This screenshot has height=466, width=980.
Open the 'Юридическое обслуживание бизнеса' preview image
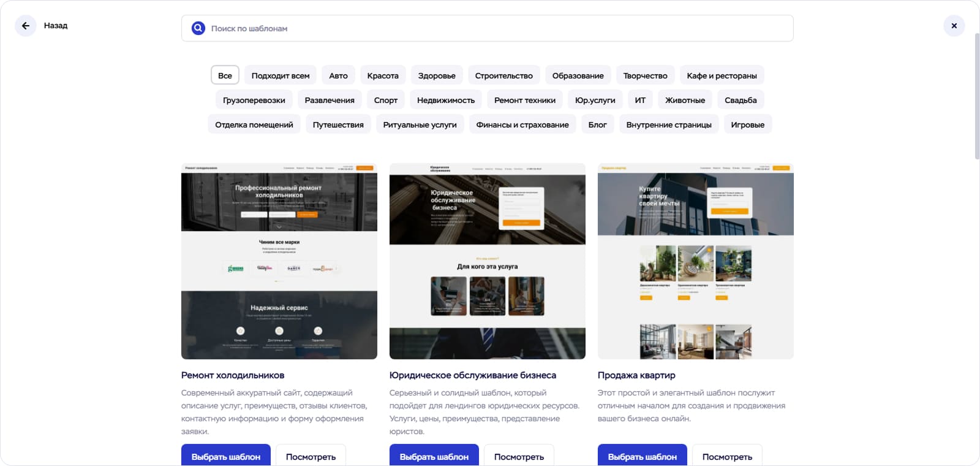[488, 261]
